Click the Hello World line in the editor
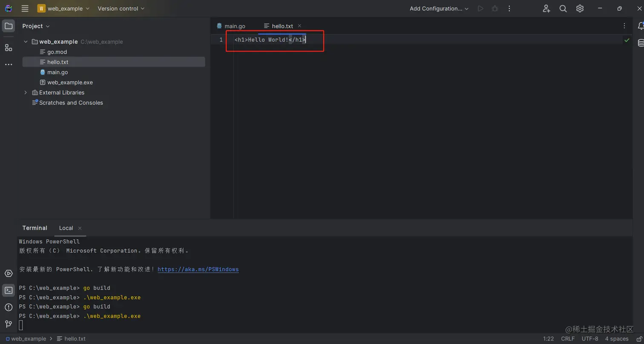The height and width of the screenshot is (344, 644). click(270, 40)
